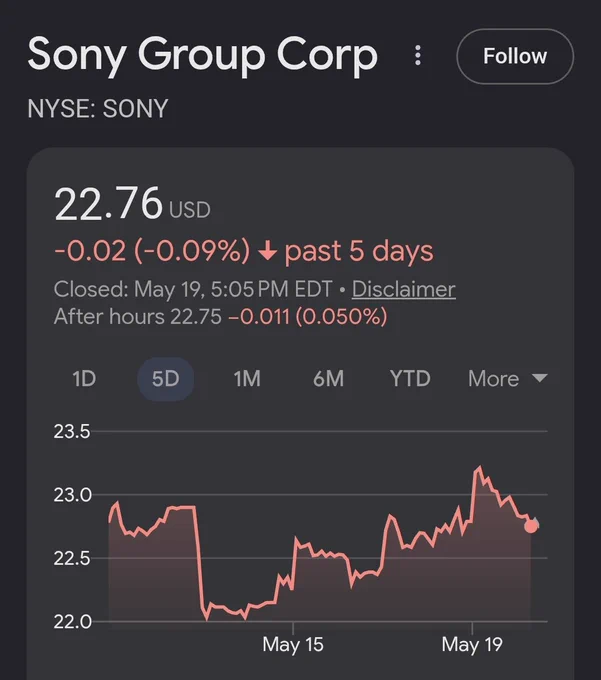Image resolution: width=601 pixels, height=680 pixels.
Task: Switch to YTD chart range
Action: pos(410,379)
